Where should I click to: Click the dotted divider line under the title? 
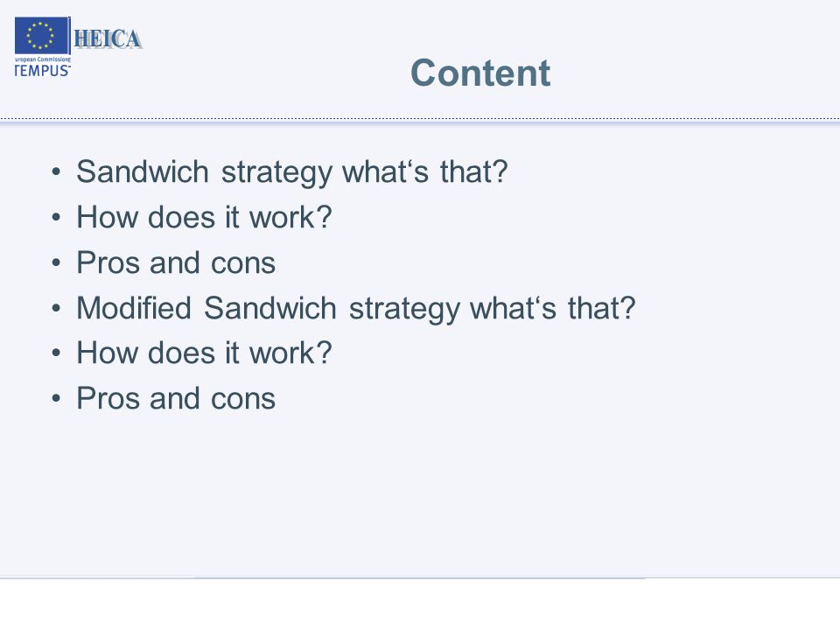pyautogui.click(x=420, y=119)
